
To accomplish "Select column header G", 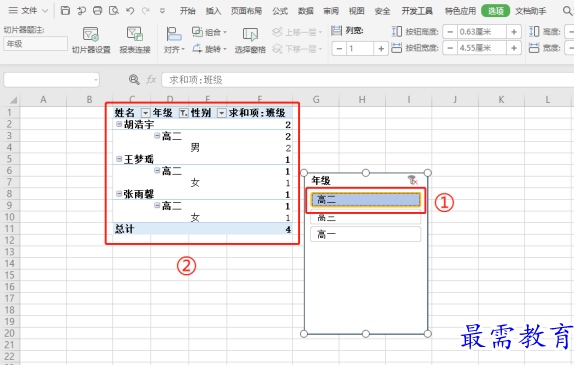I will tap(316, 100).
